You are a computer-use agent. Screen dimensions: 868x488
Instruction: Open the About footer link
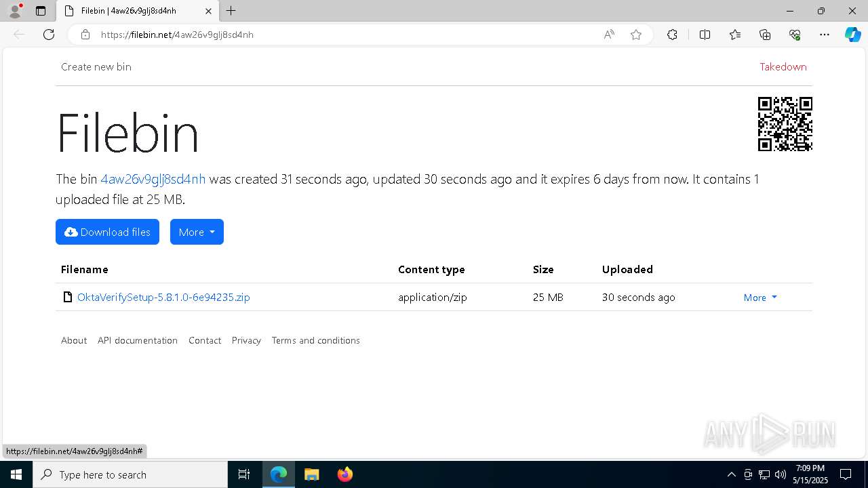74,340
